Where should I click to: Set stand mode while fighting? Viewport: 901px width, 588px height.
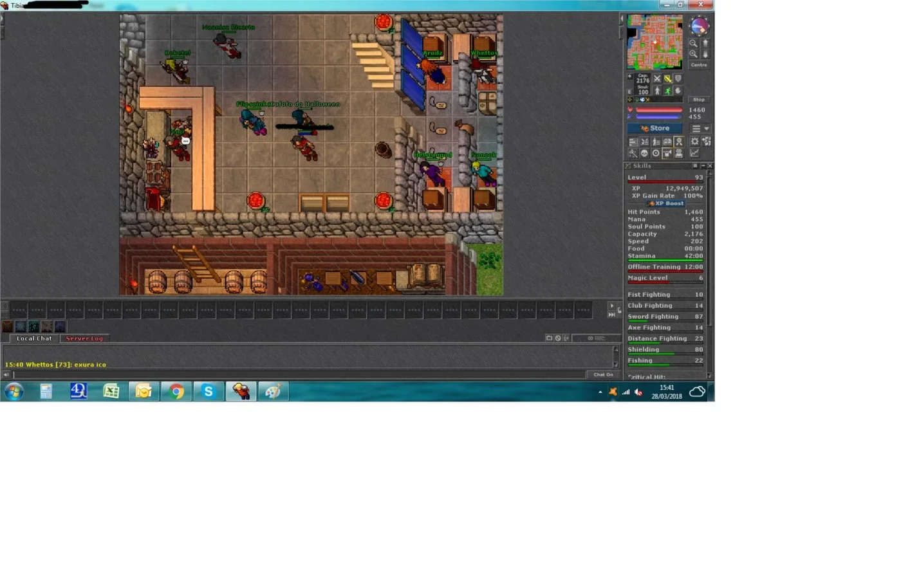(x=657, y=91)
